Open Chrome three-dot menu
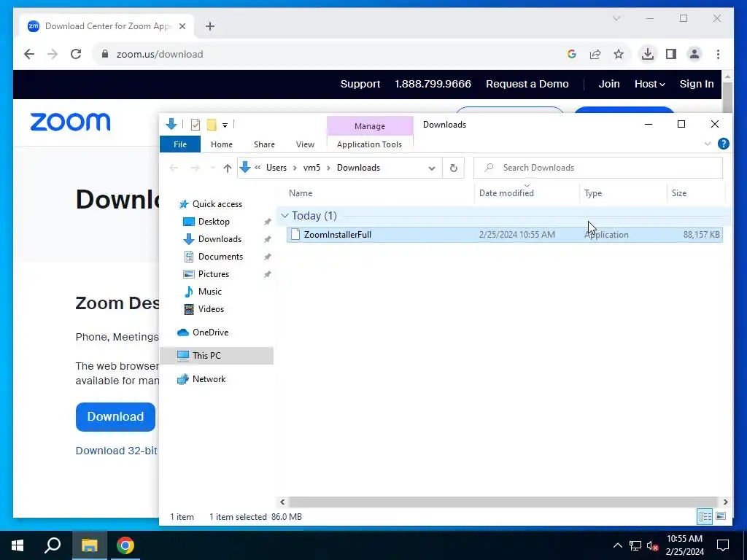 coord(718,54)
